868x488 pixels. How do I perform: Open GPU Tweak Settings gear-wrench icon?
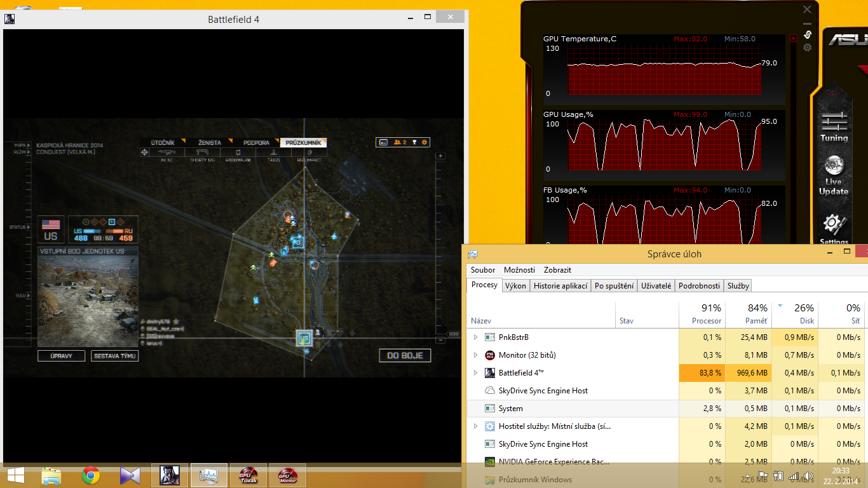pyautogui.click(x=834, y=227)
